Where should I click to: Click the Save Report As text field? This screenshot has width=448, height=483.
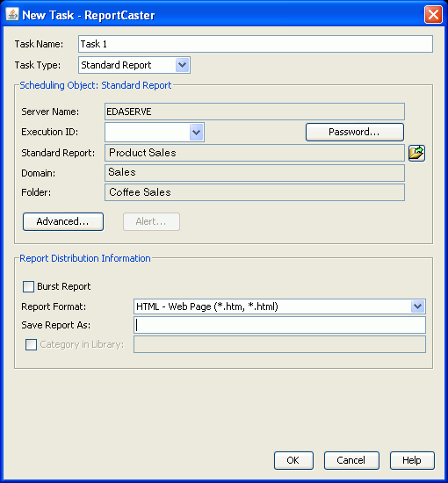(279, 325)
